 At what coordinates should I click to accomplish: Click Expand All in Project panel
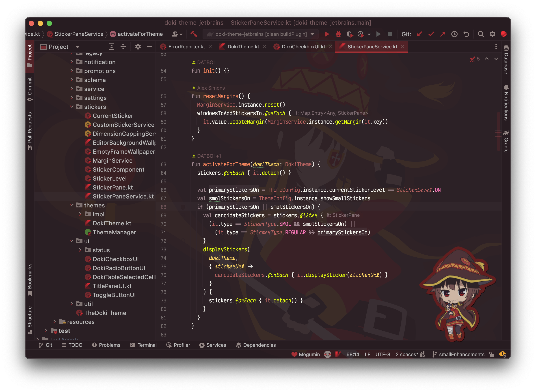(x=111, y=47)
